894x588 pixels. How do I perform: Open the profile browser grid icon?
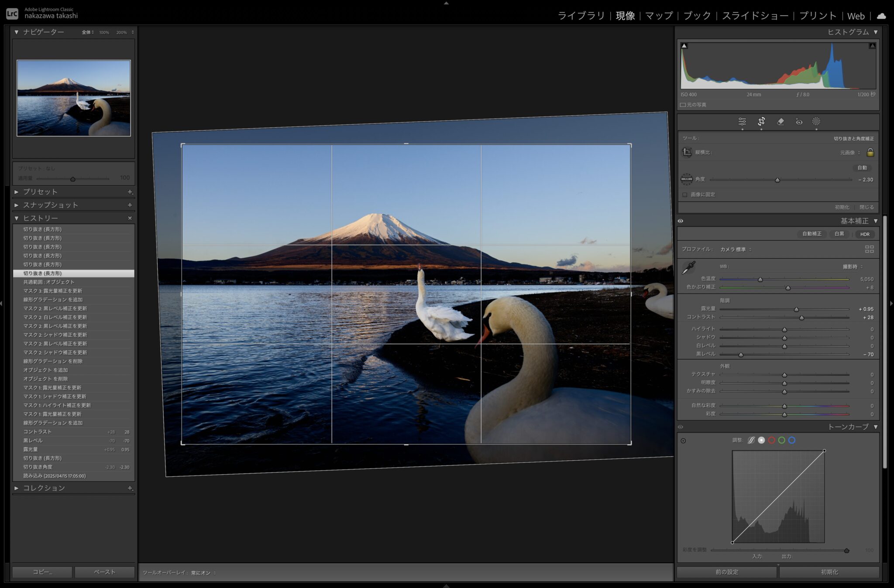coord(869,249)
